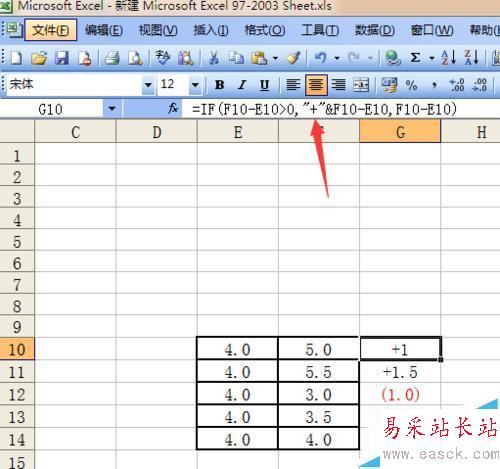Open the 格式(O) menu
Viewport: 500px width, 469px height.
(265, 30)
